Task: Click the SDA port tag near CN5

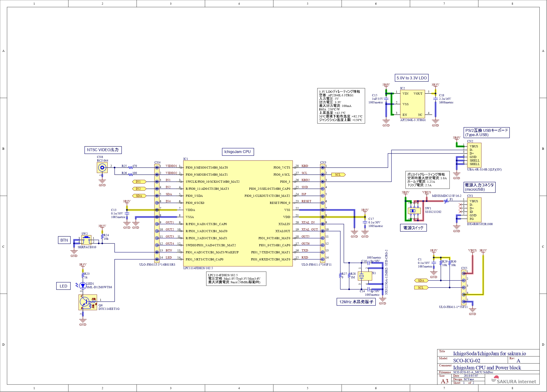Action: (421, 280)
